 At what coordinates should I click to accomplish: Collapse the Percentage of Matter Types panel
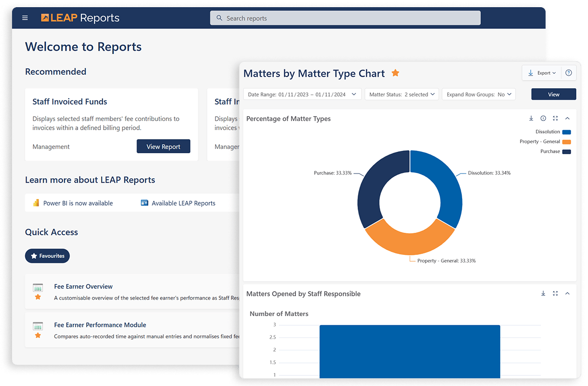point(567,119)
